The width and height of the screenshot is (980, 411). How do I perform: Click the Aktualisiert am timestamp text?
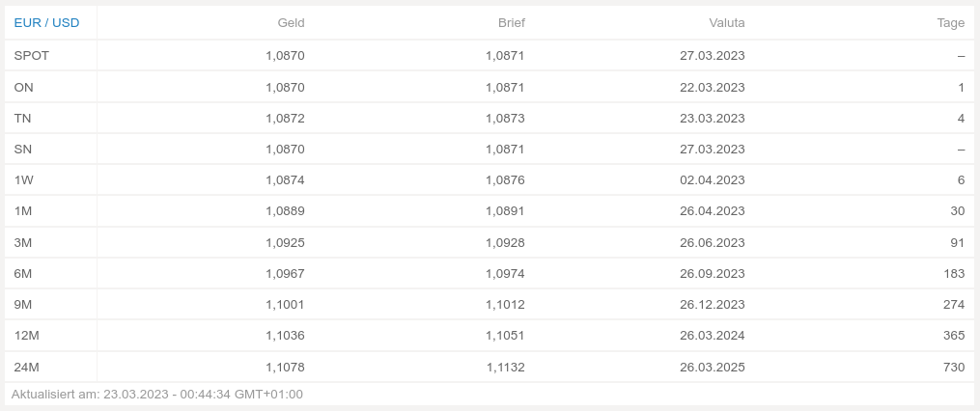coord(156,394)
